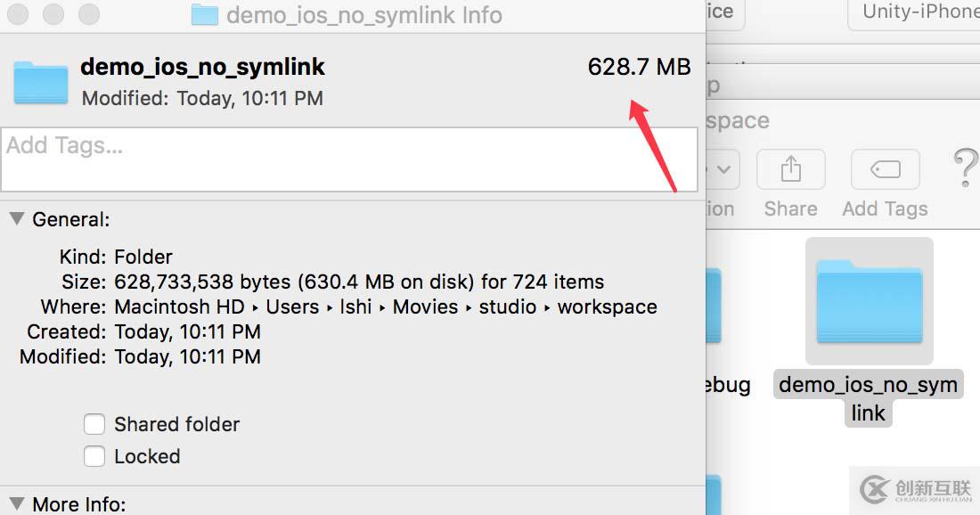Collapse the General section disclosure triangle
The image size is (980, 515).
(x=16, y=218)
